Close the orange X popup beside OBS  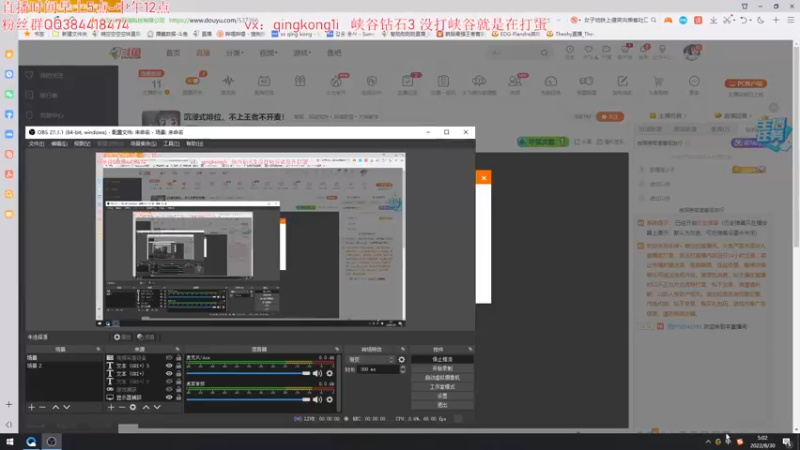[x=484, y=178]
